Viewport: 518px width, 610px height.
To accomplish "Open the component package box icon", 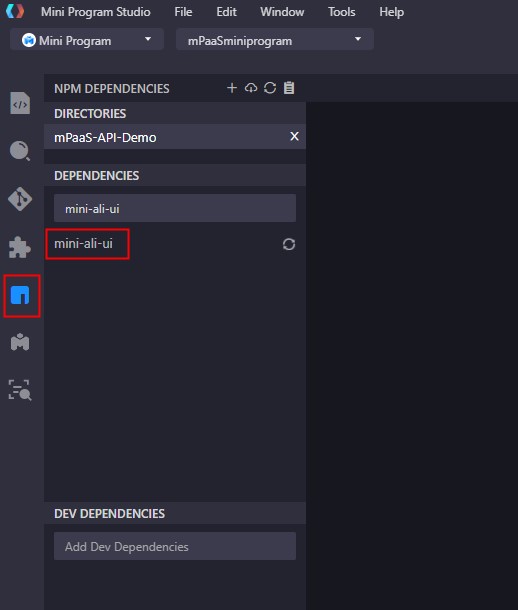I will coord(20,342).
